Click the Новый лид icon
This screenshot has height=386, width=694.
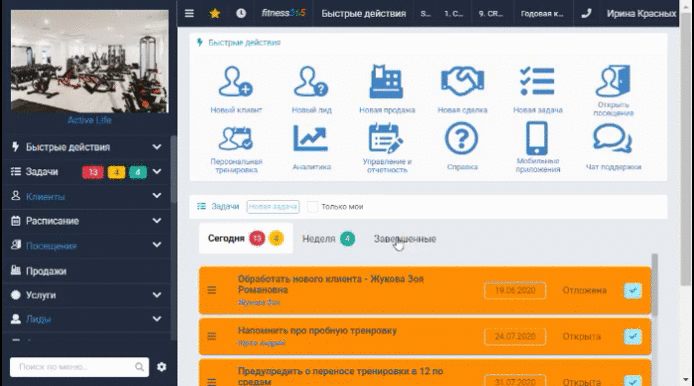311,81
